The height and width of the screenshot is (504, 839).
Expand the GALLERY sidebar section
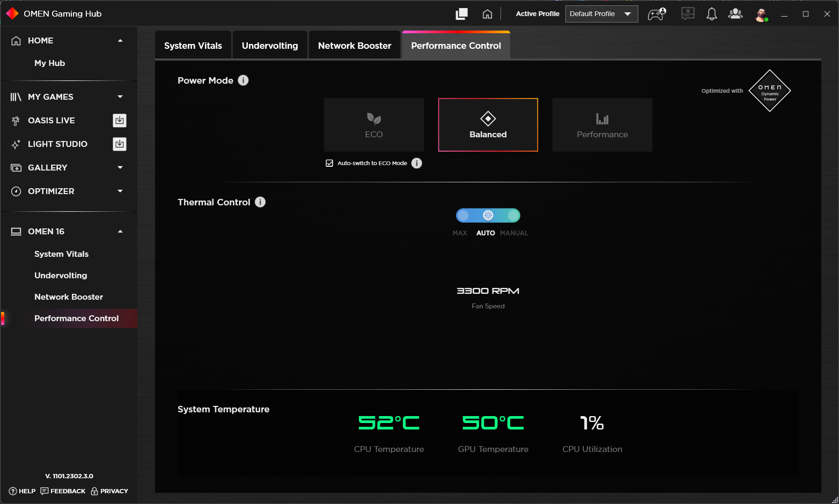(120, 167)
